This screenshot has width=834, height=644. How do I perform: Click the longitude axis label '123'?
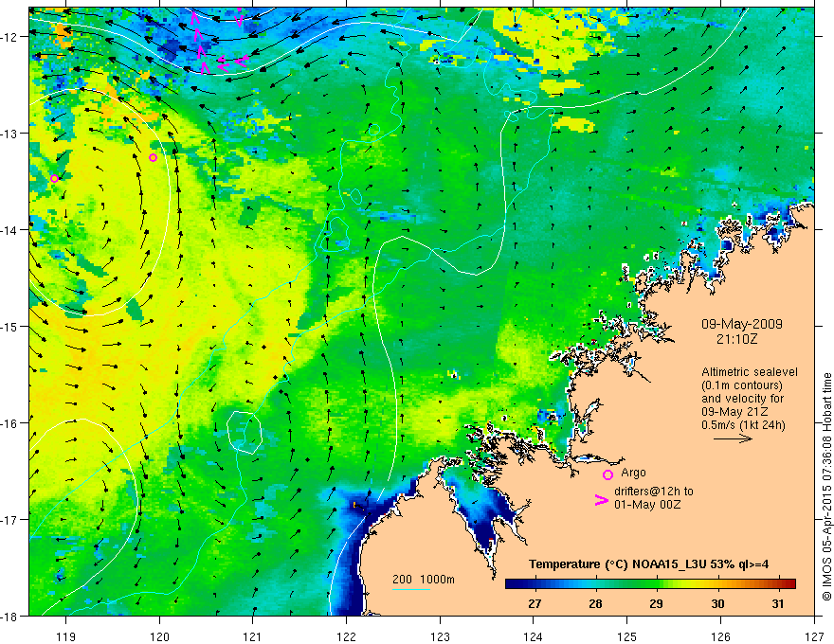pyautogui.click(x=440, y=636)
